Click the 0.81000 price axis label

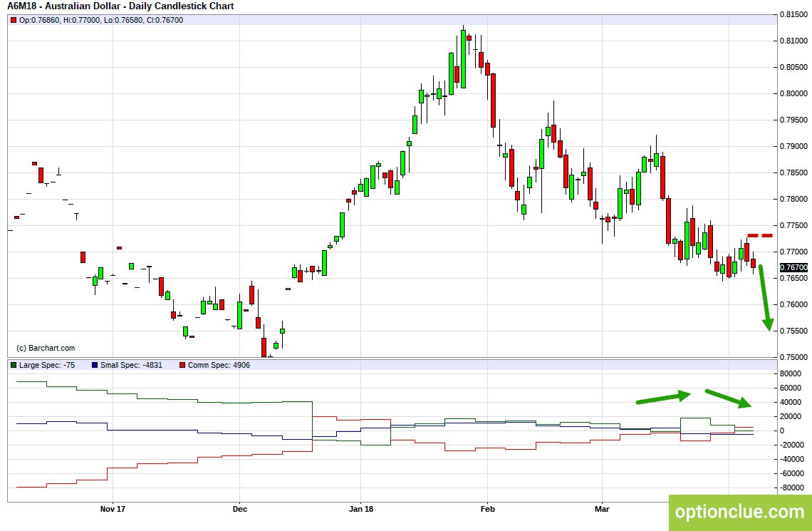[794, 41]
